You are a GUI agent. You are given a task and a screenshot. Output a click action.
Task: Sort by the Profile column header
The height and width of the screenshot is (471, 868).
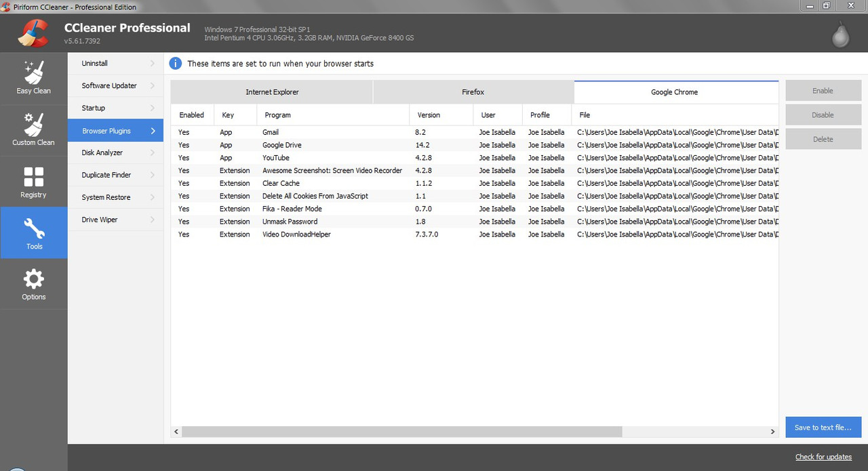pyautogui.click(x=547, y=115)
